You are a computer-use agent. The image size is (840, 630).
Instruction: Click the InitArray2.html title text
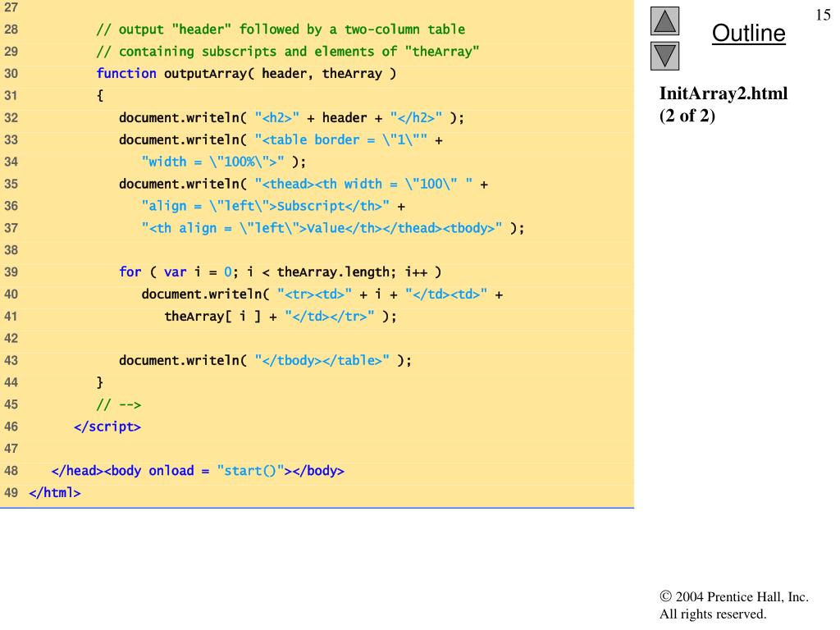pyautogui.click(x=724, y=94)
